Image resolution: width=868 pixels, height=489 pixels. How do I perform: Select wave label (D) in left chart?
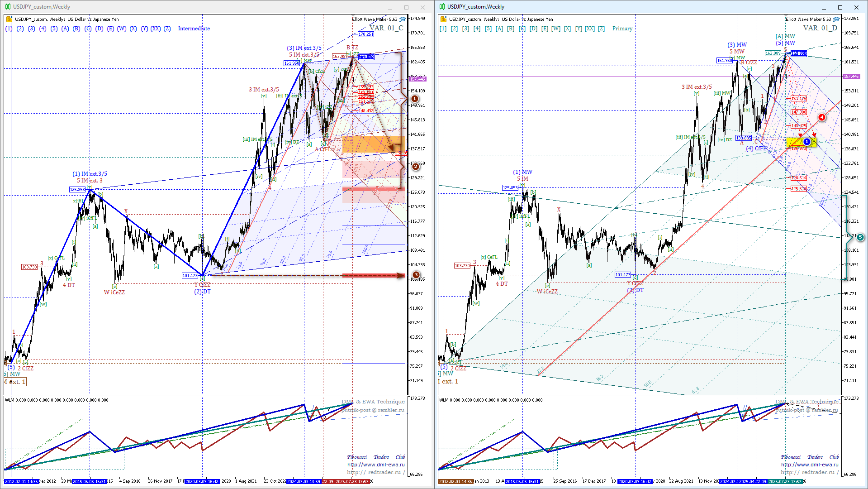point(99,29)
